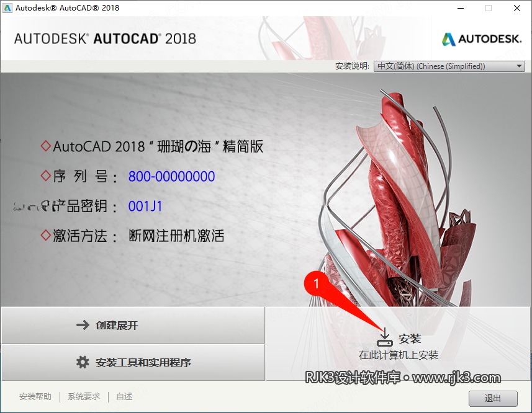Click product key 001J1
Viewport: 532px width, 413px height.
[x=145, y=206]
